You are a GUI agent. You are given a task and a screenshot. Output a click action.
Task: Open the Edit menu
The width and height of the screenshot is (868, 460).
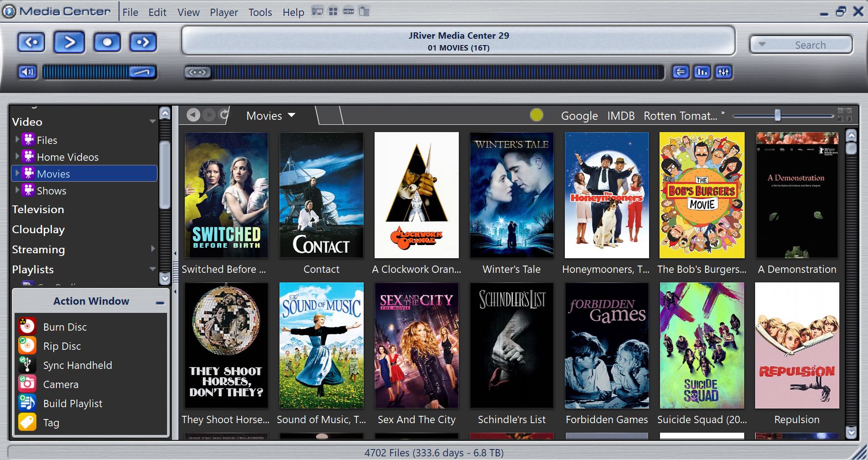tap(157, 12)
